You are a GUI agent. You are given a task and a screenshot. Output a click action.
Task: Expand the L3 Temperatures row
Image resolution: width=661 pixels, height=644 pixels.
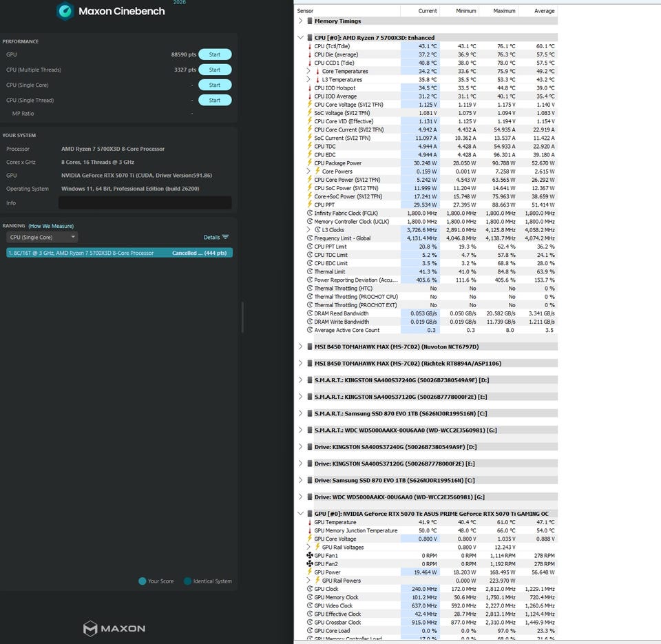click(x=308, y=79)
